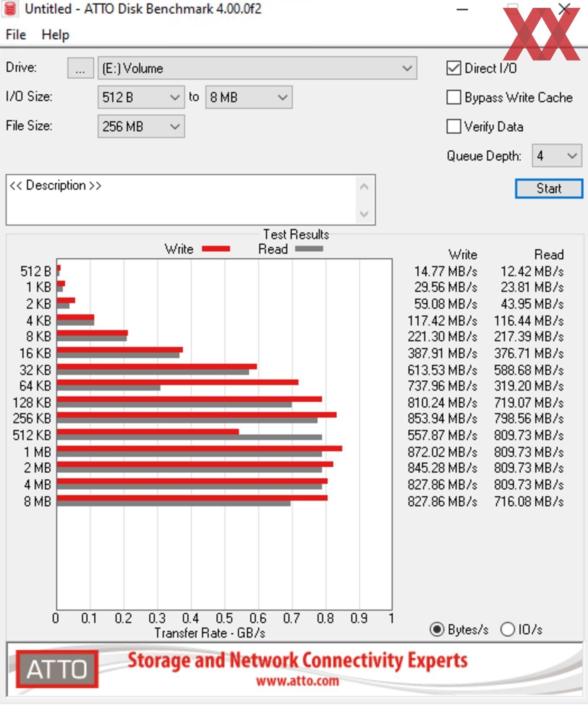
Task: Click read value 716.08 MB/s
Action: [529, 502]
